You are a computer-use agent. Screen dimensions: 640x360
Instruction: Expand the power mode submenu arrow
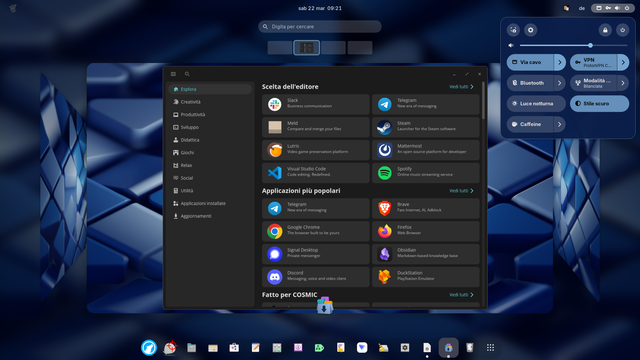click(x=623, y=83)
